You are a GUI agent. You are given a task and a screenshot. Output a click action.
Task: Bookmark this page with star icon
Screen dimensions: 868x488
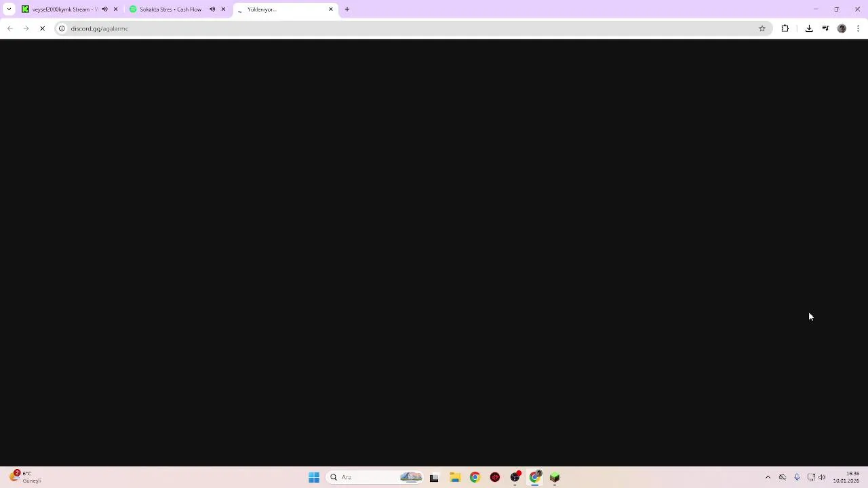click(762, 28)
